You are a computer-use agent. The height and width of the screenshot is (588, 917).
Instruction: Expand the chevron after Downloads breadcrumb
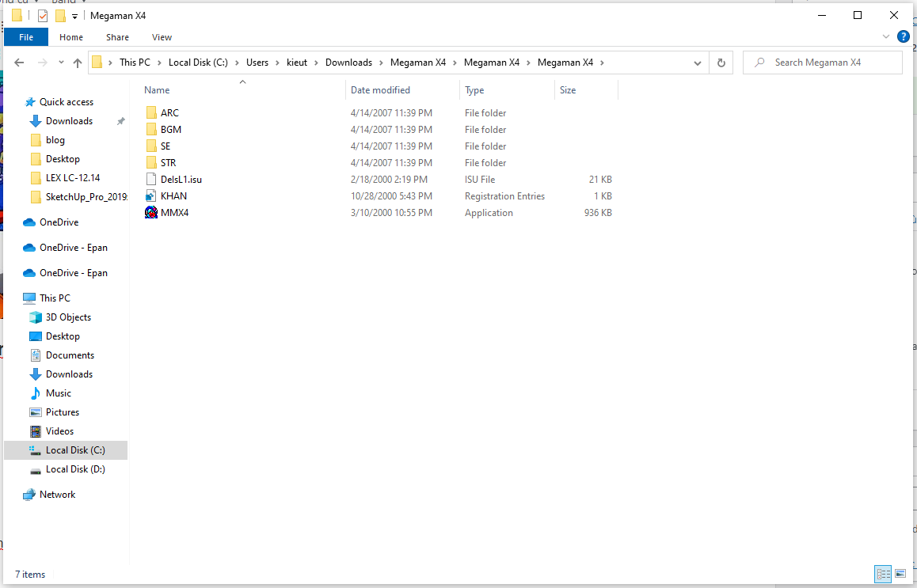(x=381, y=63)
